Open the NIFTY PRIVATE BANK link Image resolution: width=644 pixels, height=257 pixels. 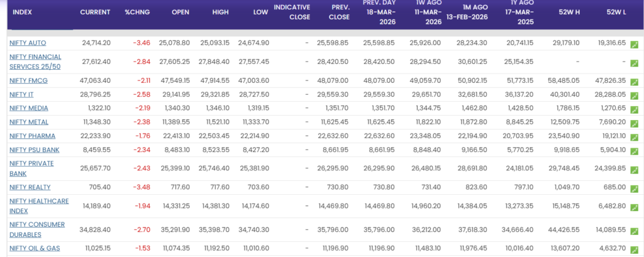[x=31, y=168]
